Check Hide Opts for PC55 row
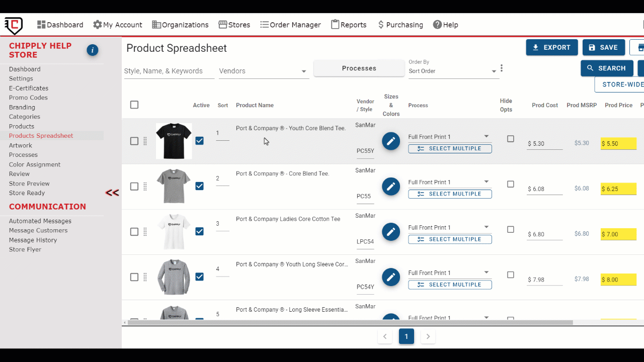The image size is (644, 362). tap(511, 184)
